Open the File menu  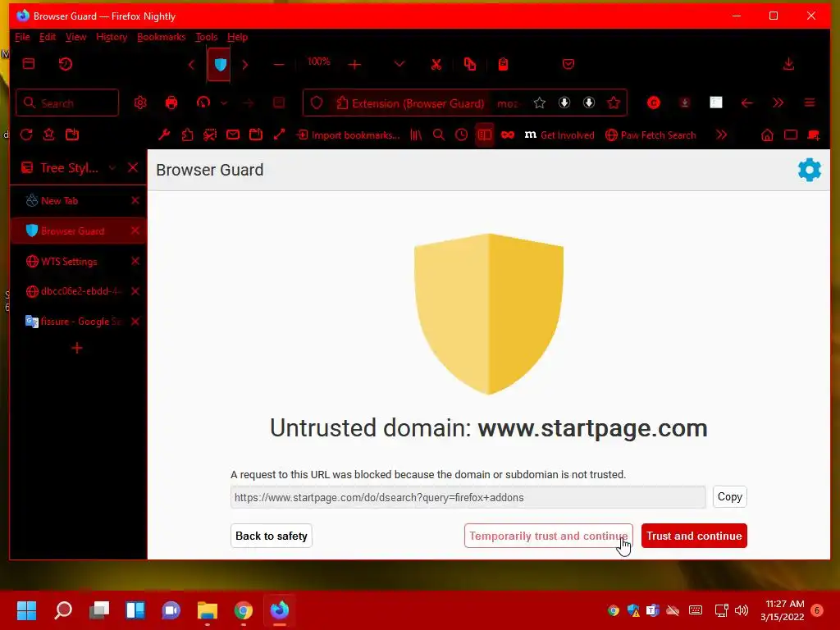[x=22, y=37]
